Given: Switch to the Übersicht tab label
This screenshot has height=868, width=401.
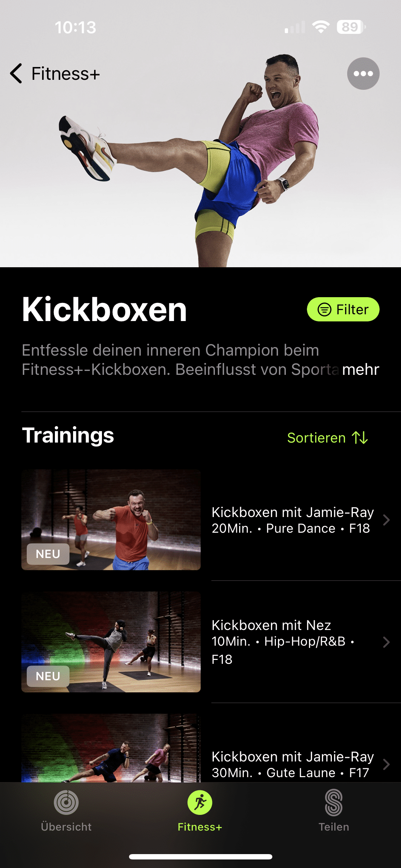Looking at the screenshot, I should (x=66, y=827).
